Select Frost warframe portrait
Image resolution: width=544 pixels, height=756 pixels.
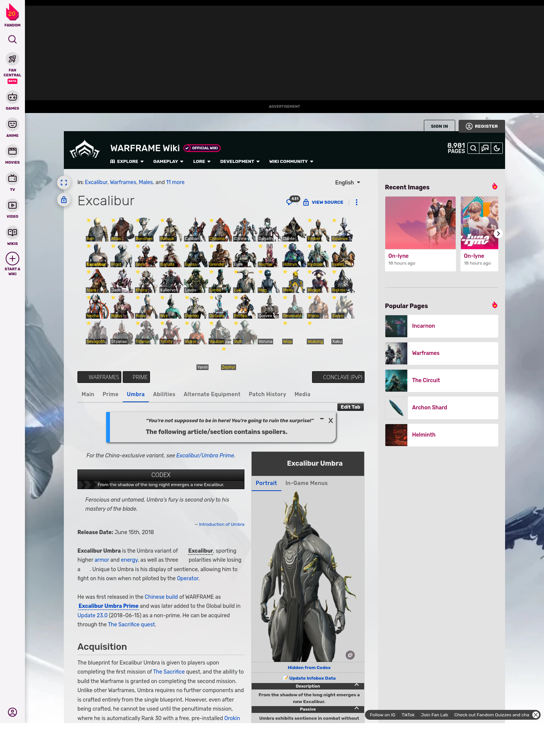[122, 255]
